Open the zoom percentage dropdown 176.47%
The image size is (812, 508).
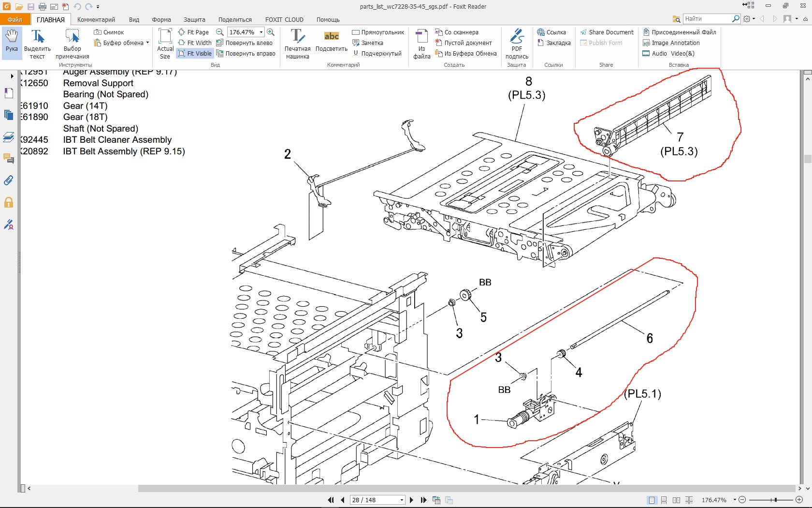pyautogui.click(x=261, y=32)
